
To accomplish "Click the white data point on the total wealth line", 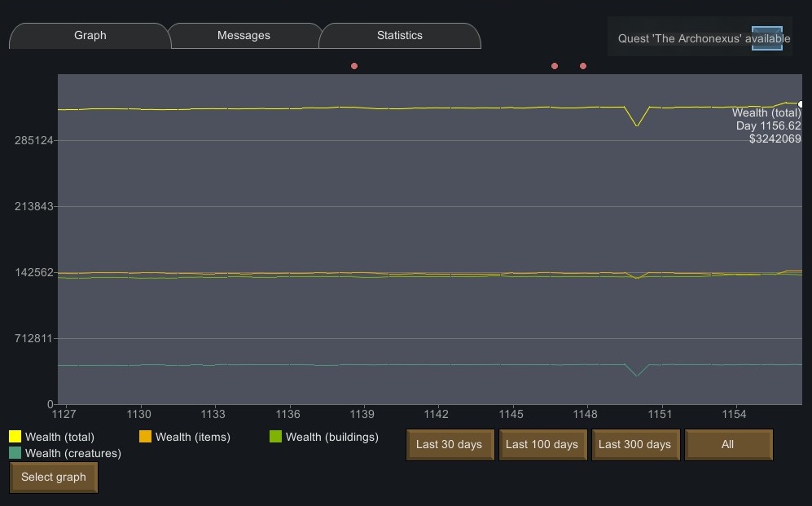I will 801,104.
